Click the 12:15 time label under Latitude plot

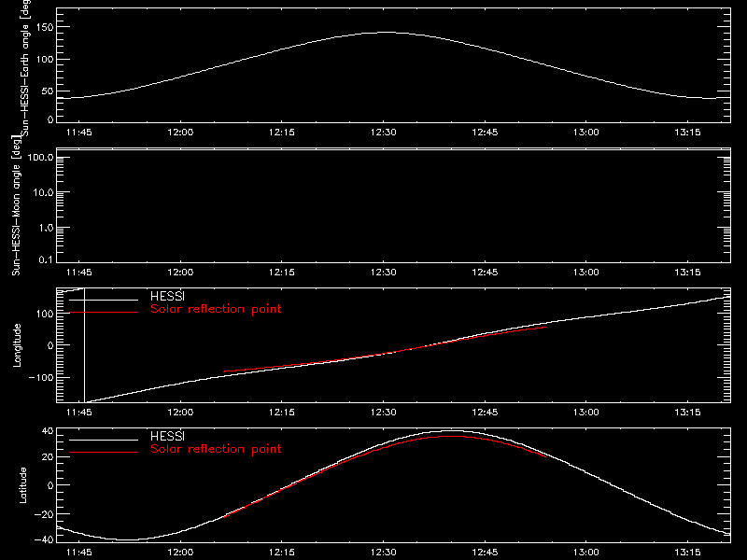[282, 553]
